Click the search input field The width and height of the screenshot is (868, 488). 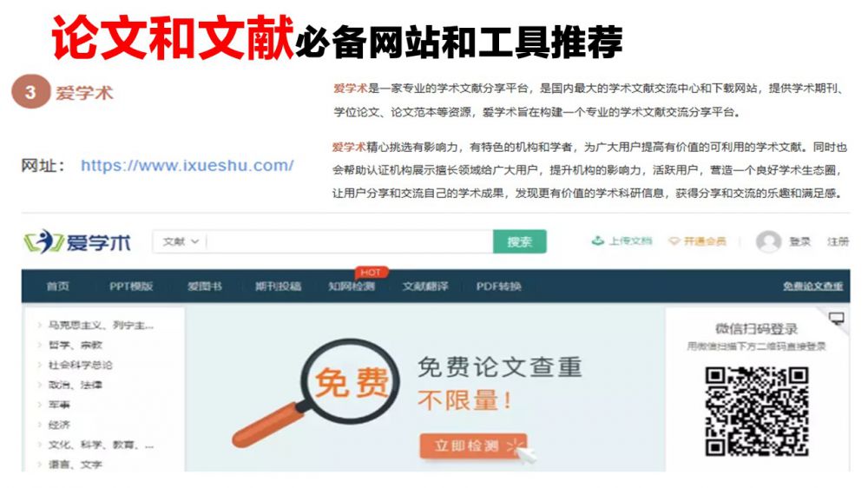tap(349, 241)
